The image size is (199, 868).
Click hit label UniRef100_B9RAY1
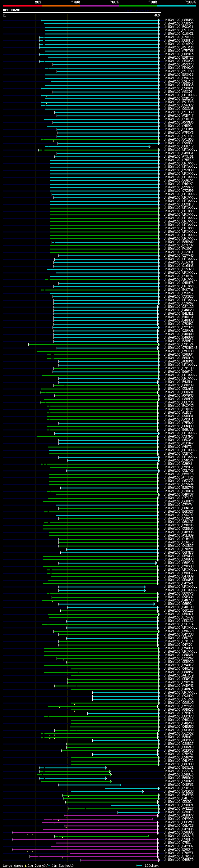(178, 88)
